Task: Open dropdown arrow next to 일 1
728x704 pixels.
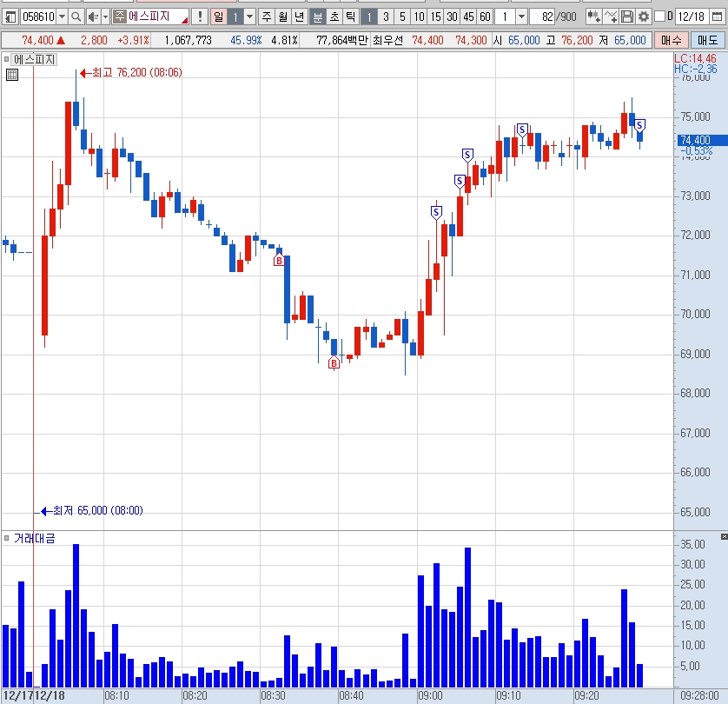Action: click(250, 17)
